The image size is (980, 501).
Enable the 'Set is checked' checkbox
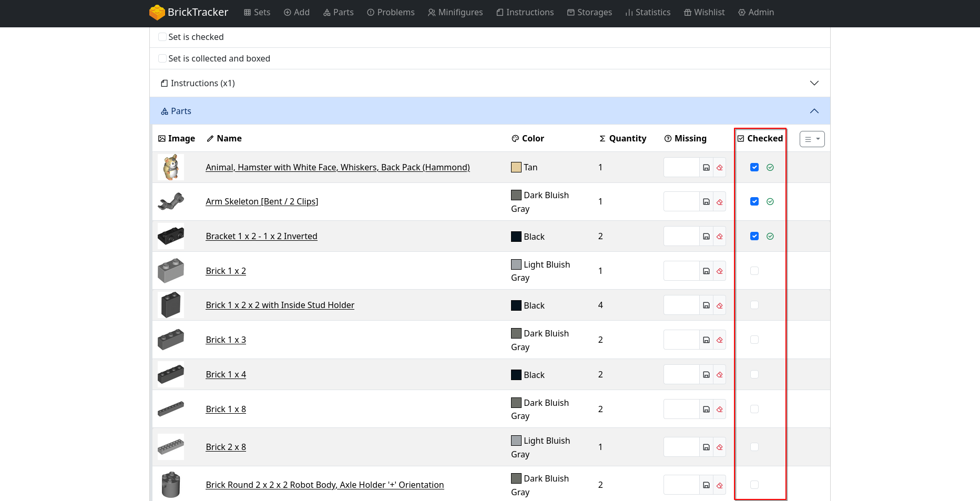click(162, 37)
